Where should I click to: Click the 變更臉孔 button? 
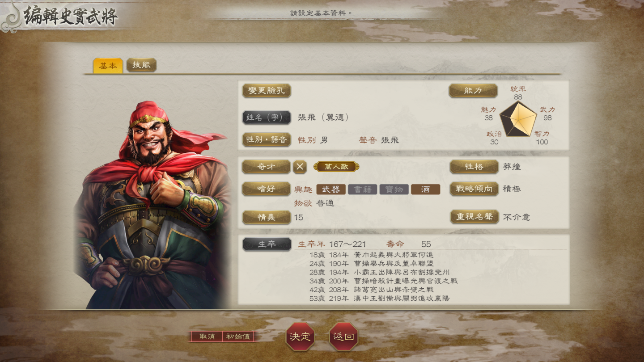[267, 91]
